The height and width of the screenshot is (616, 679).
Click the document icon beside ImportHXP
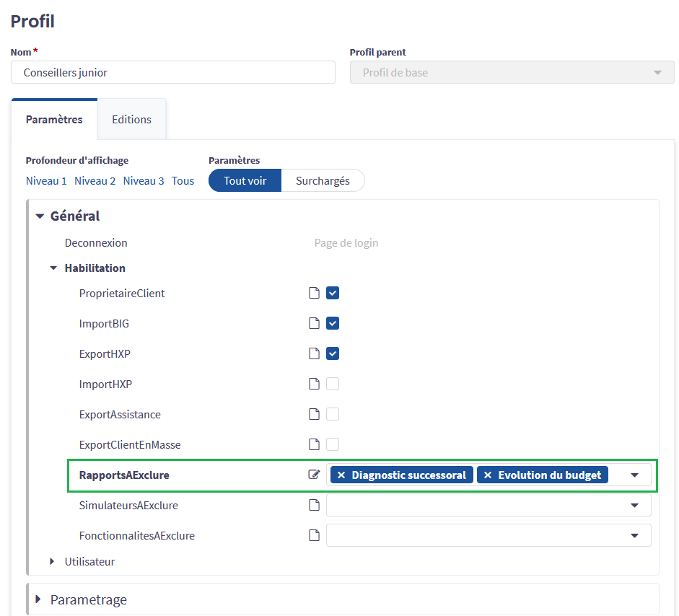click(x=314, y=384)
